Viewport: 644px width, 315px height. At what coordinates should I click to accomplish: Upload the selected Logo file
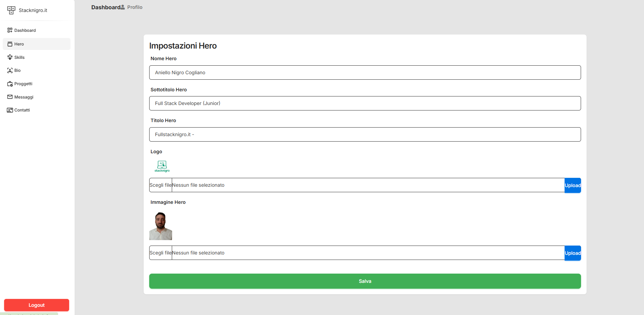572,185
